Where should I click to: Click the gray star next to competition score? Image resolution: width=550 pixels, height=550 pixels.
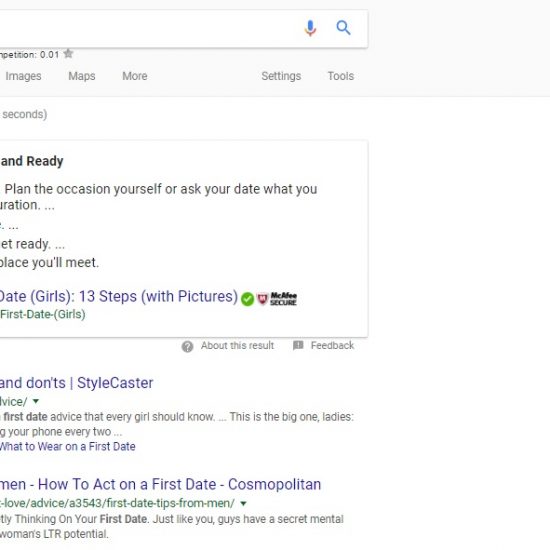68,54
